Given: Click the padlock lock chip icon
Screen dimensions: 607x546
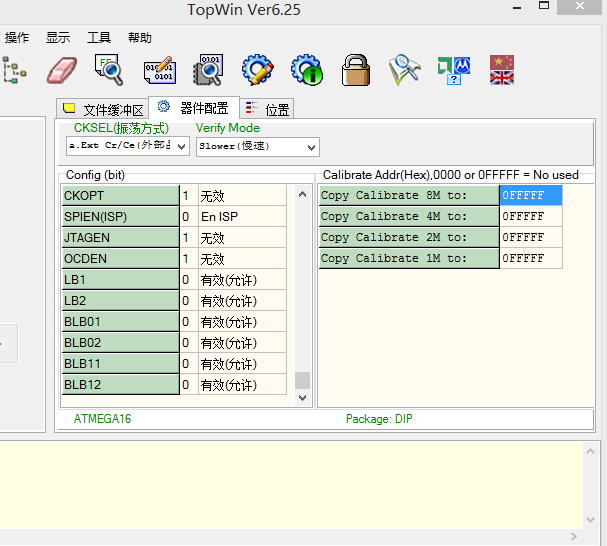Looking at the screenshot, I should [x=356, y=69].
